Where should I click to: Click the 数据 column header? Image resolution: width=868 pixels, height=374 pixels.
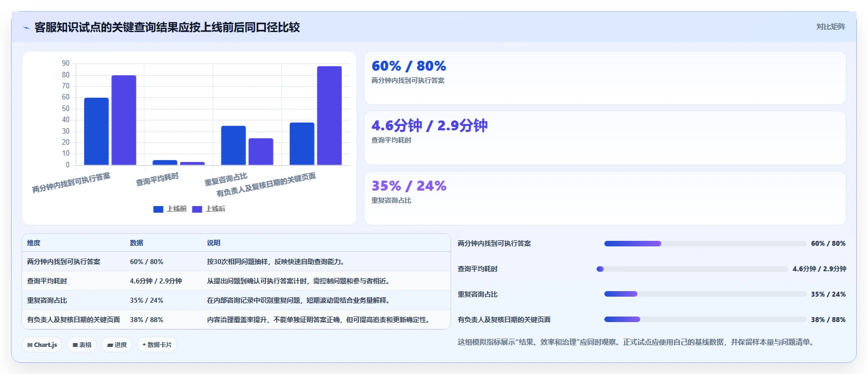pos(137,243)
